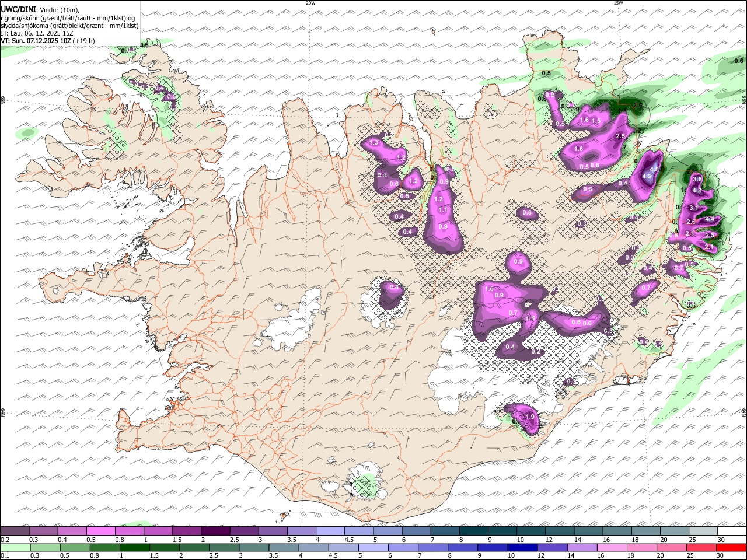The width and height of the screenshot is (747, 560).
Task: Click the 'slydda/snjókoma' legend description line
Action: pyautogui.click(x=69, y=26)
